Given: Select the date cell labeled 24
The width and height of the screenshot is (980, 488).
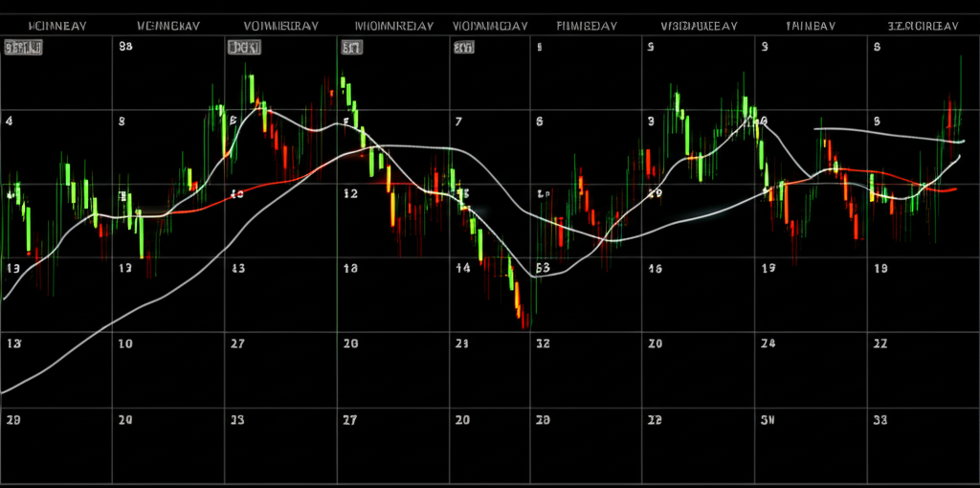Looking at the screenshot, I should 767,344.
